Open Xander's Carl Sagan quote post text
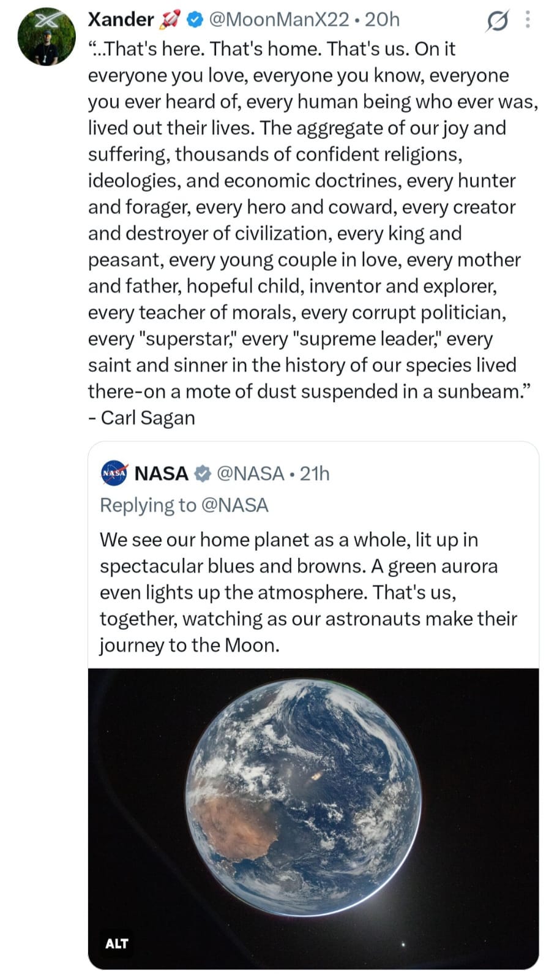The width and height of the screenshot is (557, 980). point(313,233)
